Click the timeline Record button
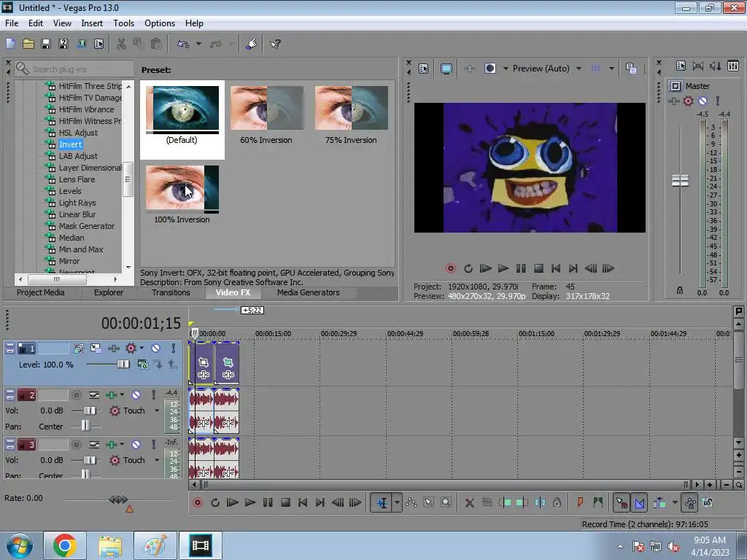This screenshot has height=560, width=747. click(x=198, y=503)
